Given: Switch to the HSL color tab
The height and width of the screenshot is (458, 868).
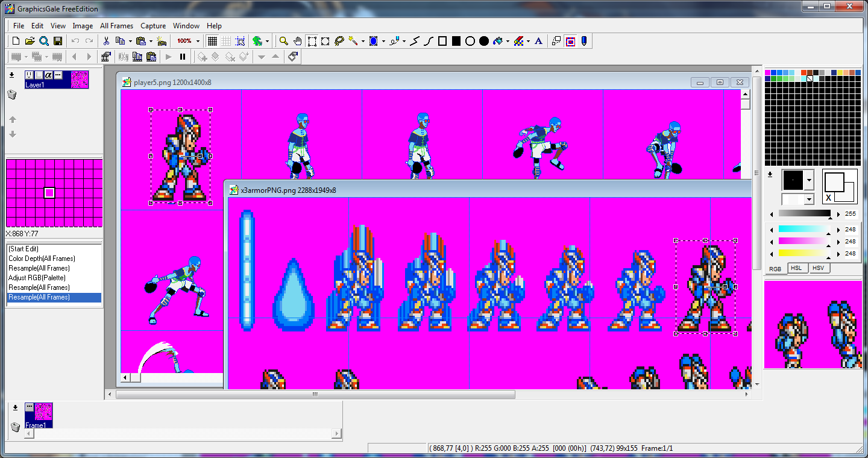Looking at the screenshot, I should coord(796,268).
